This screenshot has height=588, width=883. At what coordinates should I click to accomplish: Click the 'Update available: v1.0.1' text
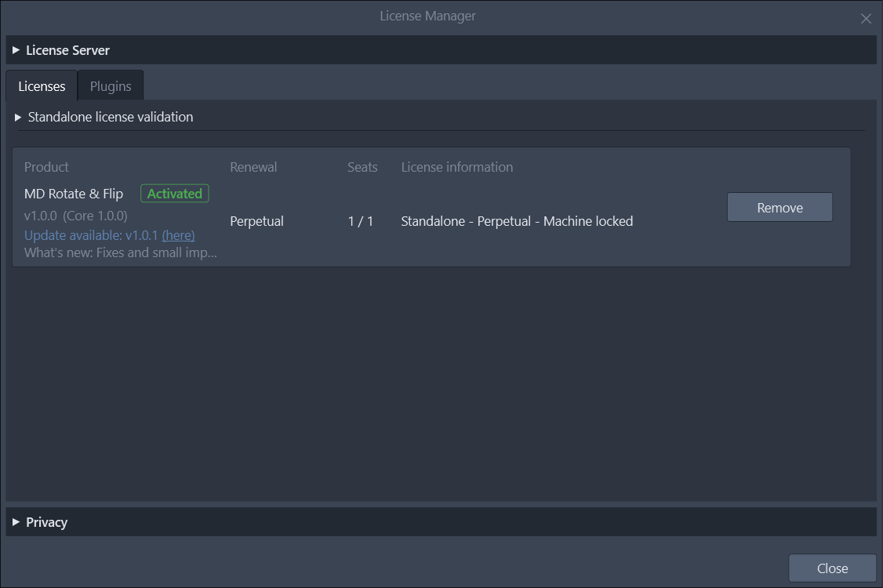click(91, 235)
